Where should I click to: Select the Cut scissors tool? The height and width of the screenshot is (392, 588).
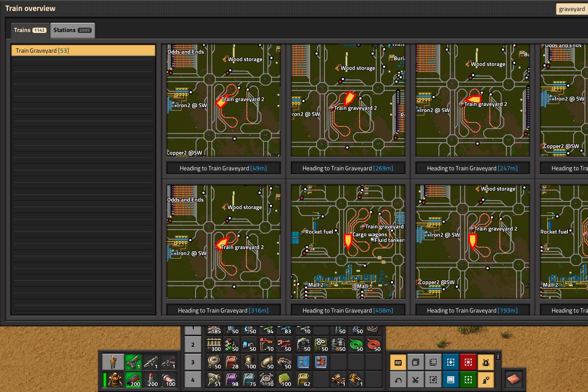pos(416,380)
